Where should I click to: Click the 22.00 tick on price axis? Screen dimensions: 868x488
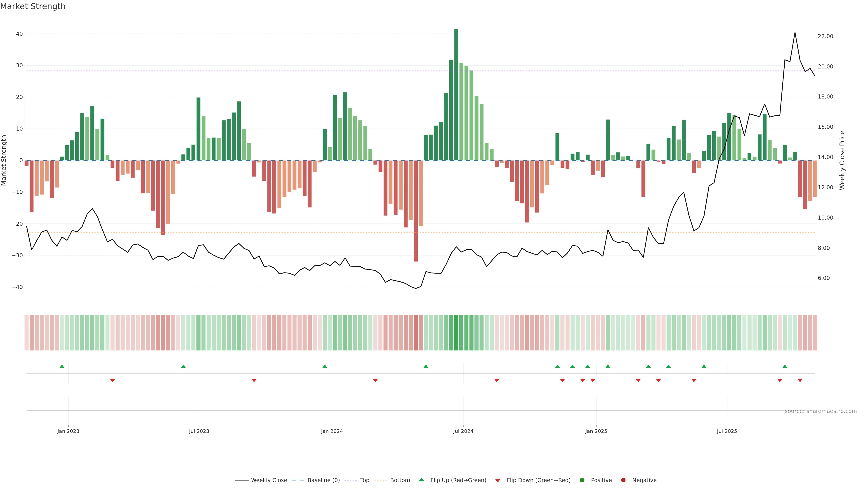pos(825,36)
